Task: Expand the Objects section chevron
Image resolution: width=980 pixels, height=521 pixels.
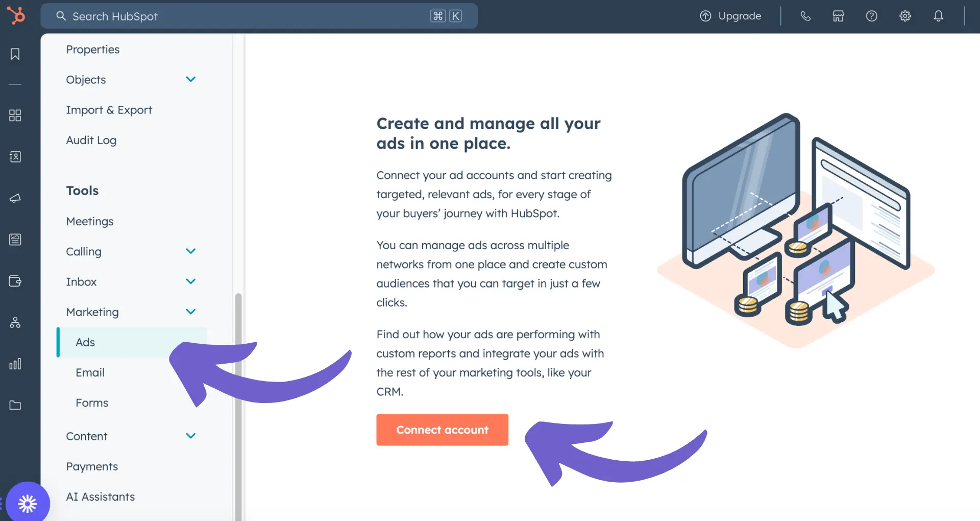Action: click(x=191, y=79)
